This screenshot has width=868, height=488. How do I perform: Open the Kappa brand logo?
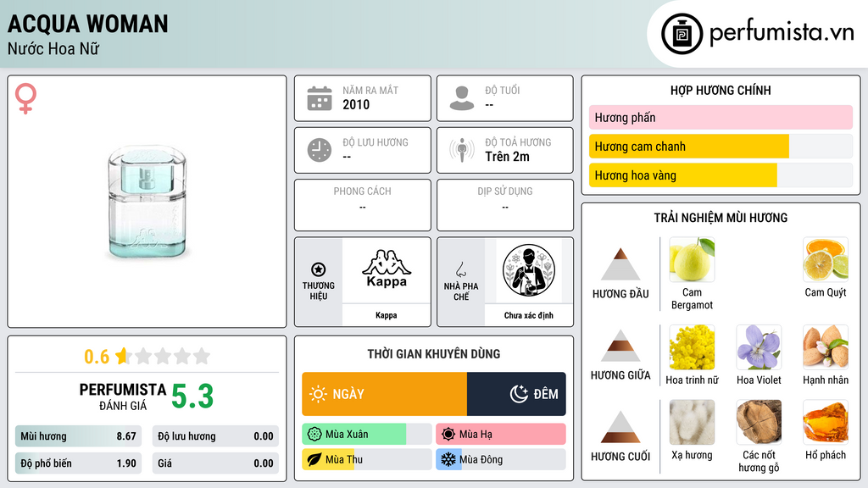[x=387, y=269]
